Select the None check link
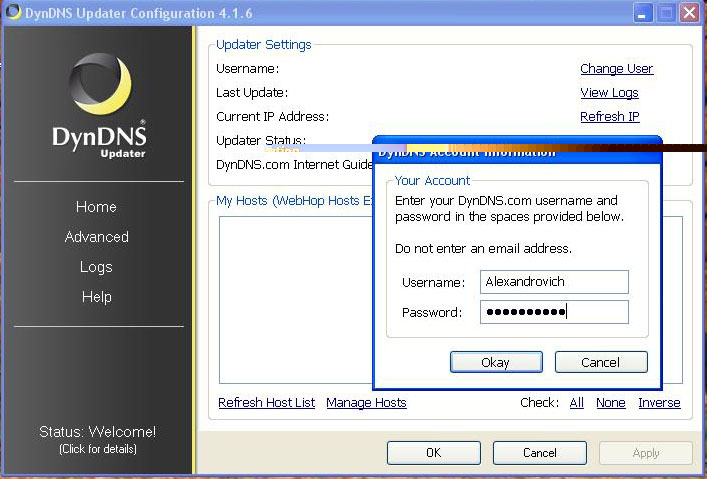Image resolution: width=707 pixels, height=479 pixels. tap(611, 402)
